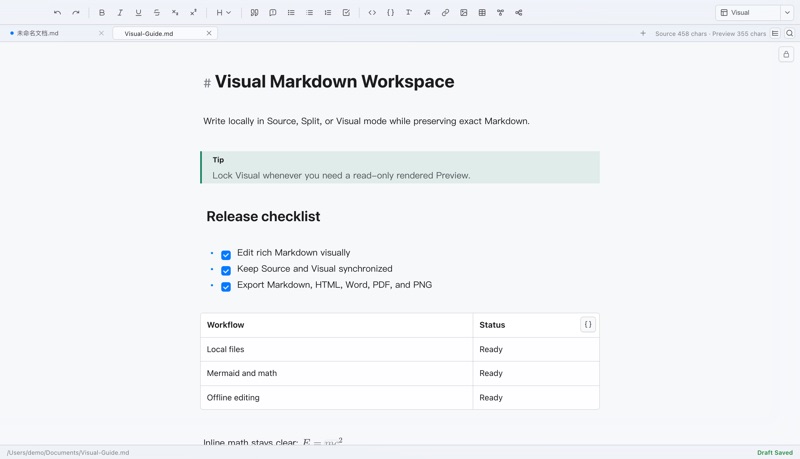Click the 'Ready' cell in the Mermaid and math row
Image resolution: width=800 pixels, height=459 pixels.
click(x=536, y=373)
